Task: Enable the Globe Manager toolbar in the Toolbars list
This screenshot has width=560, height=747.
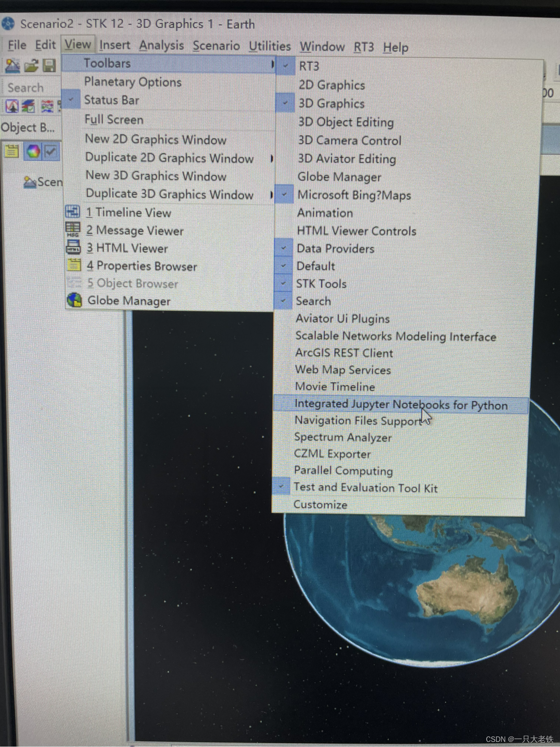Action: (408, 176)
